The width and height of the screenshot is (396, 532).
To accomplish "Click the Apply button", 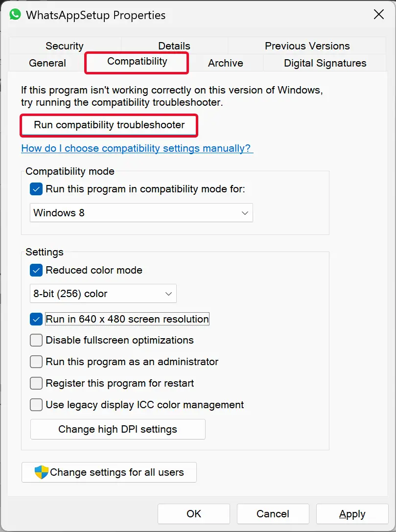I will (352, 514).
